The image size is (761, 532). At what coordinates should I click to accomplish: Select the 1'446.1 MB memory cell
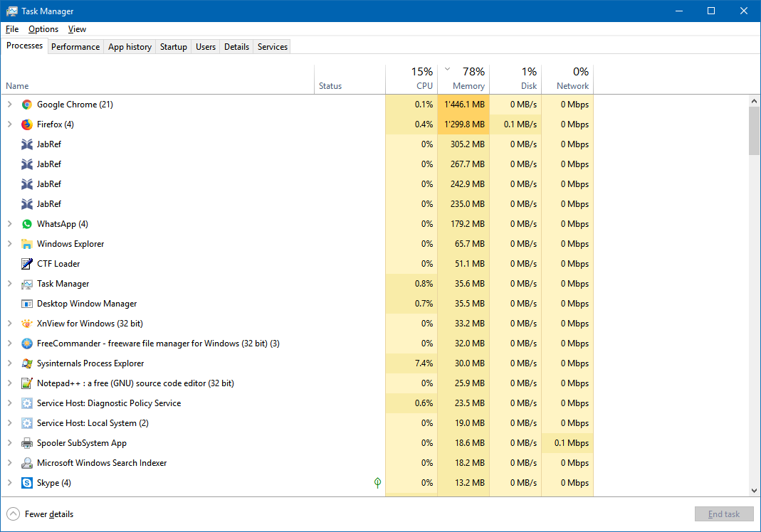tap(463, 105)
